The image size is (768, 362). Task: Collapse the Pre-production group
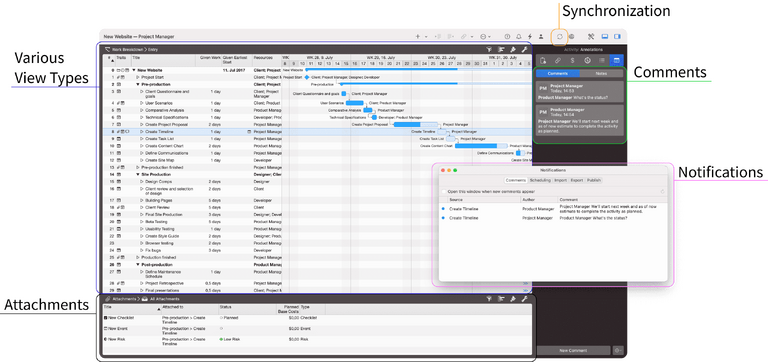(138, 84)
